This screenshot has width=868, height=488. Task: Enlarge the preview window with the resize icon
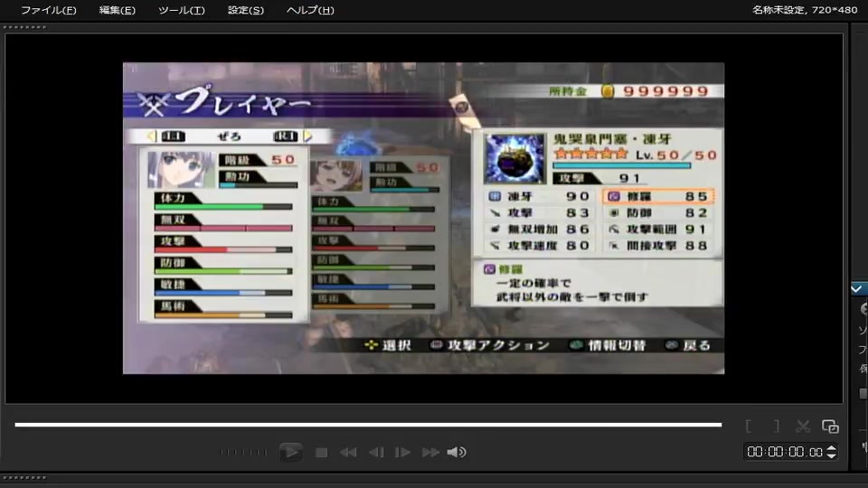click(x=830, y=426)
